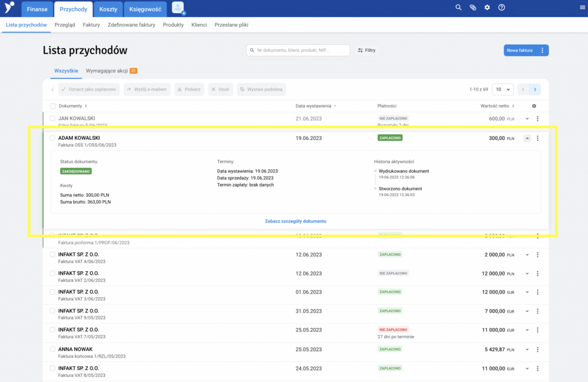Open the table column settings gear
Viewport: 588px width, 382px height.
tap(535, 106)
